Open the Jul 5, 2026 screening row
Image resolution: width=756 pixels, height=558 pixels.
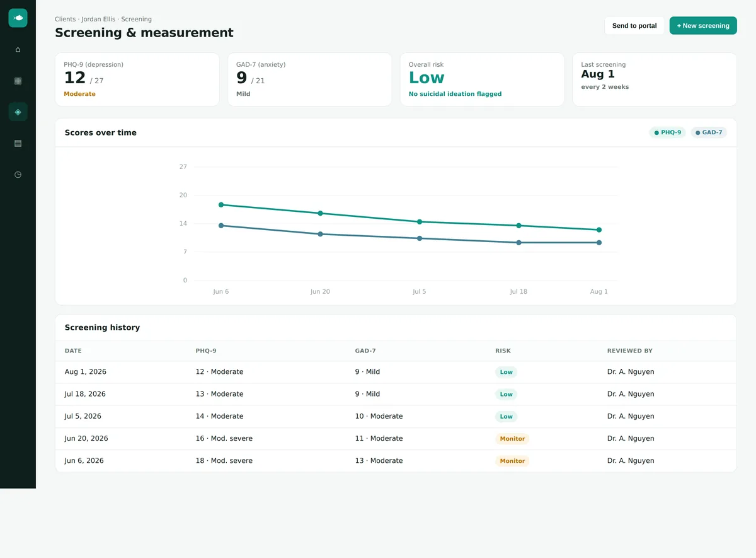pyautogui.click(x=396, y=416)
